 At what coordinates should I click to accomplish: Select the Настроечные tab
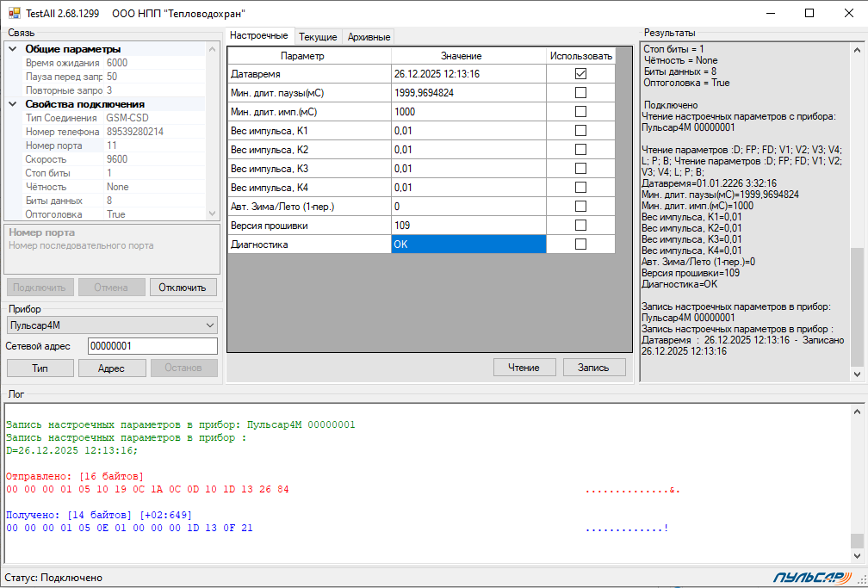coord(259,36)
